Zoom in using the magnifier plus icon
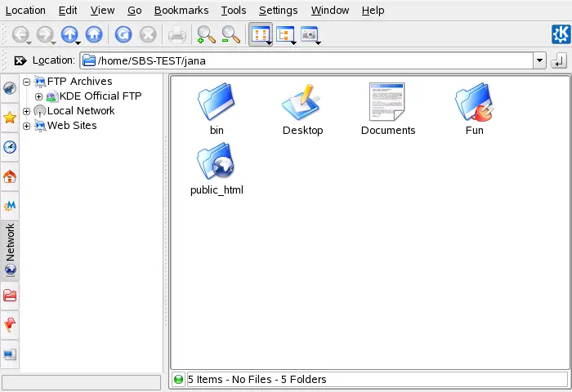 [x=206, y=34]
